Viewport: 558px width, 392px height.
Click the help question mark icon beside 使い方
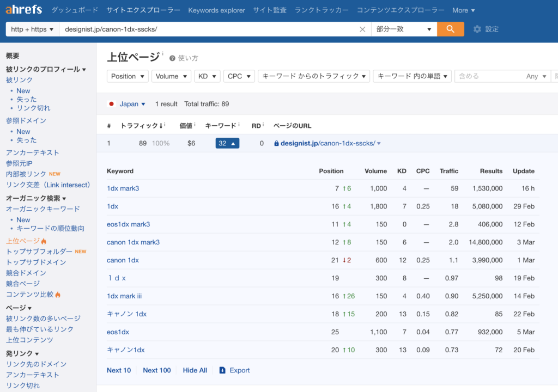[172, 58]
